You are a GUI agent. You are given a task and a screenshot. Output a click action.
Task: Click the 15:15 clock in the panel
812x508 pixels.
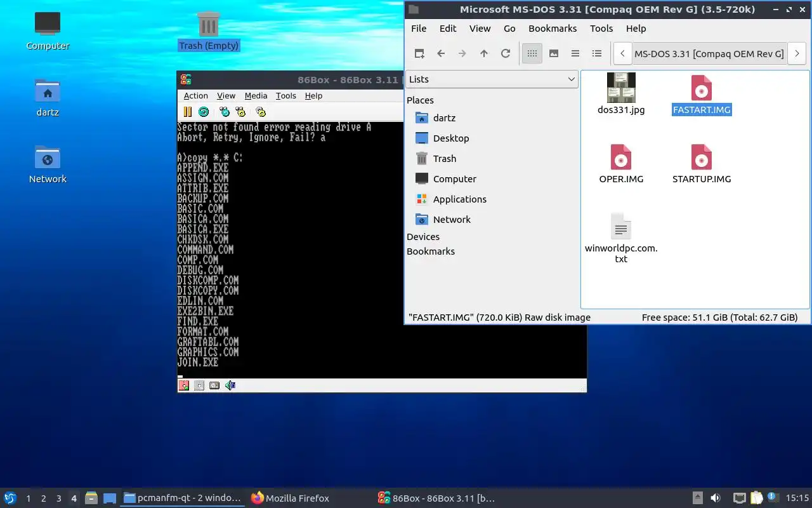(x=797, y=498)
